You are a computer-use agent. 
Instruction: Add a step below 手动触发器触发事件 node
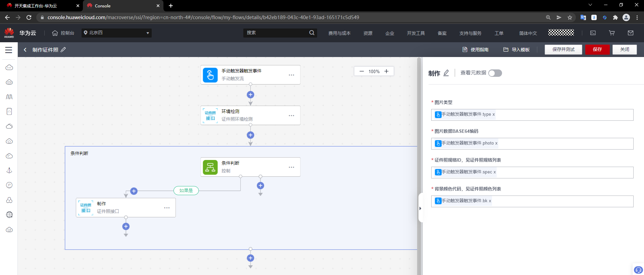250,95
